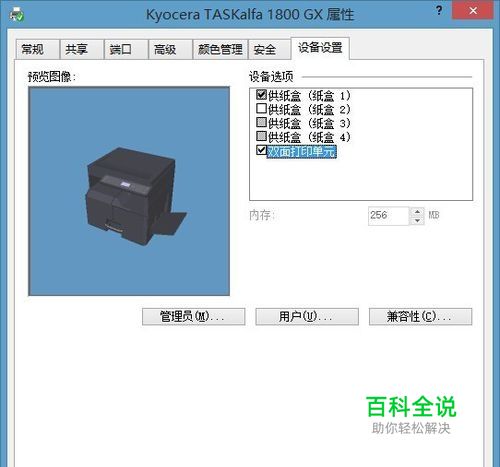Go to the 颜色管理 tab

pyautogui.click(x=220, y=50)
